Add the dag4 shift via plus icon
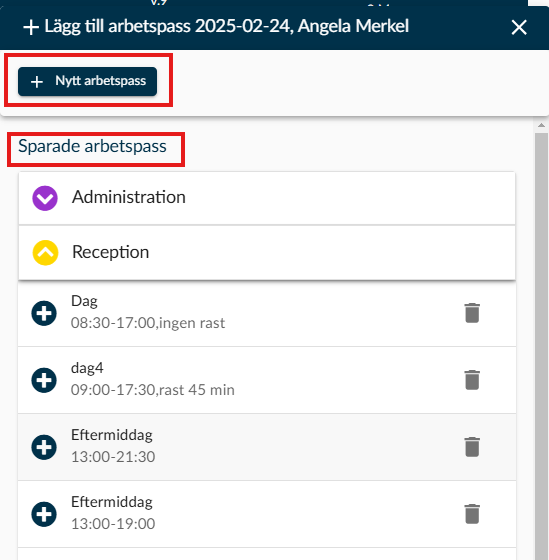Screen dimensions: 549x560 click(44, 380)
